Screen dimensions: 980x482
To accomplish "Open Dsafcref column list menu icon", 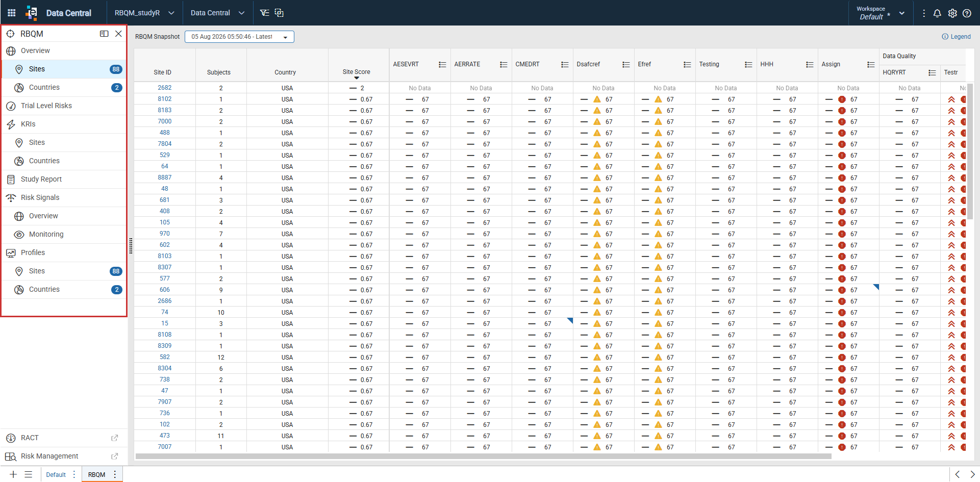I will [x=626, y=64].
